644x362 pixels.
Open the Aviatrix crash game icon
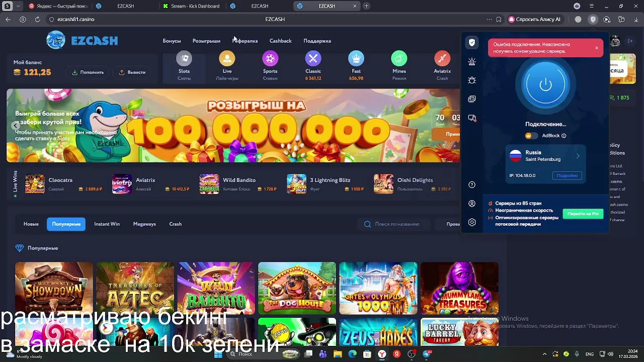click(442, 59)
